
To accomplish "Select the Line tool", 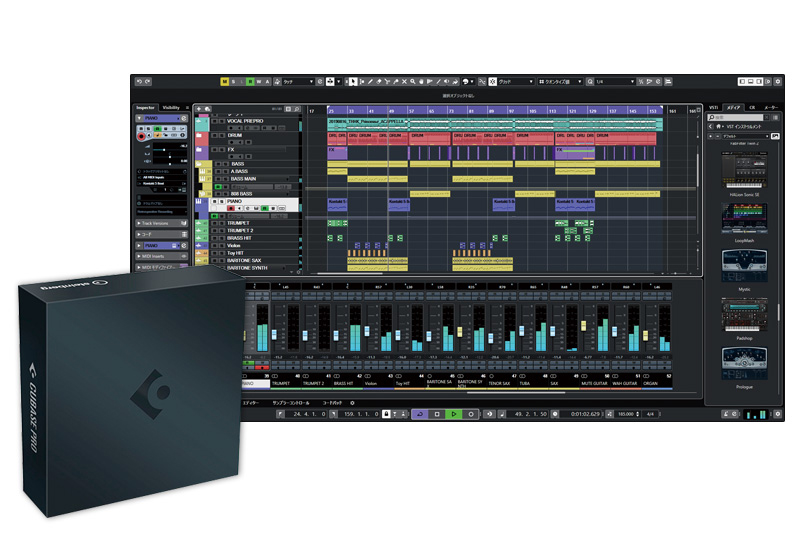I will [x=438, y=82].
